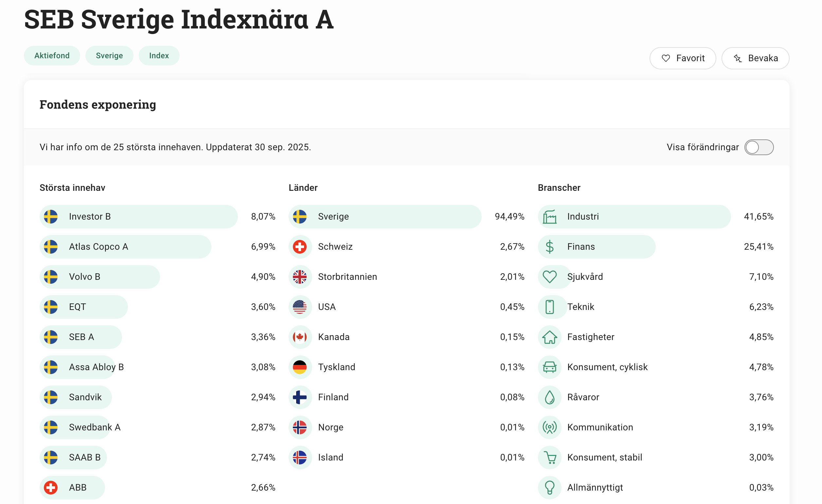822x504 pixels.
Task: Click the Teknik phone icon
Action: tap(549, 307)
